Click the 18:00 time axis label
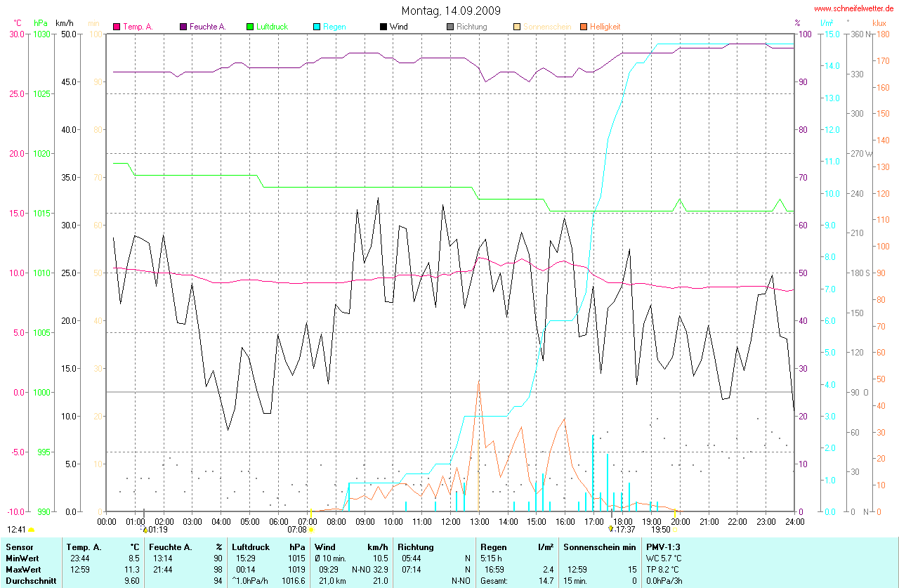This screenshot has width=899, height=588. (622, 522)
